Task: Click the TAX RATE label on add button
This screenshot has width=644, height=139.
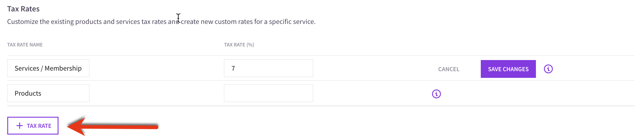Action: (x=39, y=126)
